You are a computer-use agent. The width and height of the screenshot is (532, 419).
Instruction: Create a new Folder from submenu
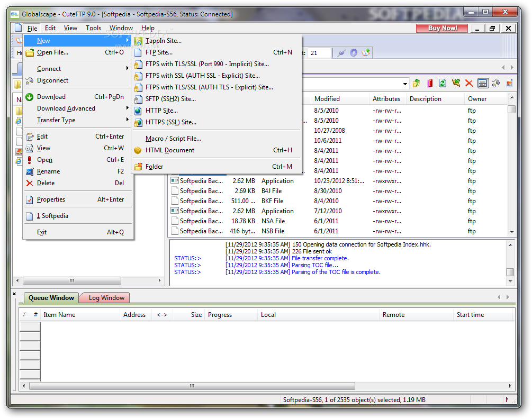[217, 167]
